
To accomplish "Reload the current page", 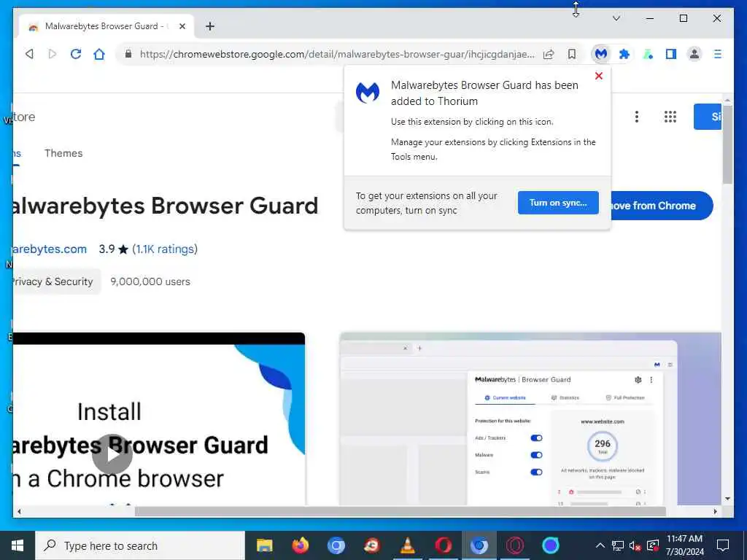I will [76, 54].
